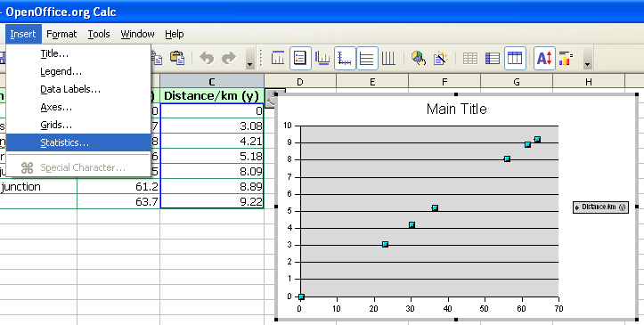Click Special Character... menu entry
Viewport: 644px width, 325px height.
pos(78,167)
